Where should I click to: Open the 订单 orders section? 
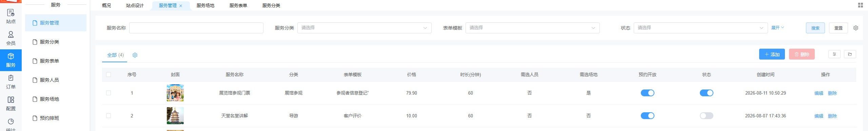tap(11, 82)
